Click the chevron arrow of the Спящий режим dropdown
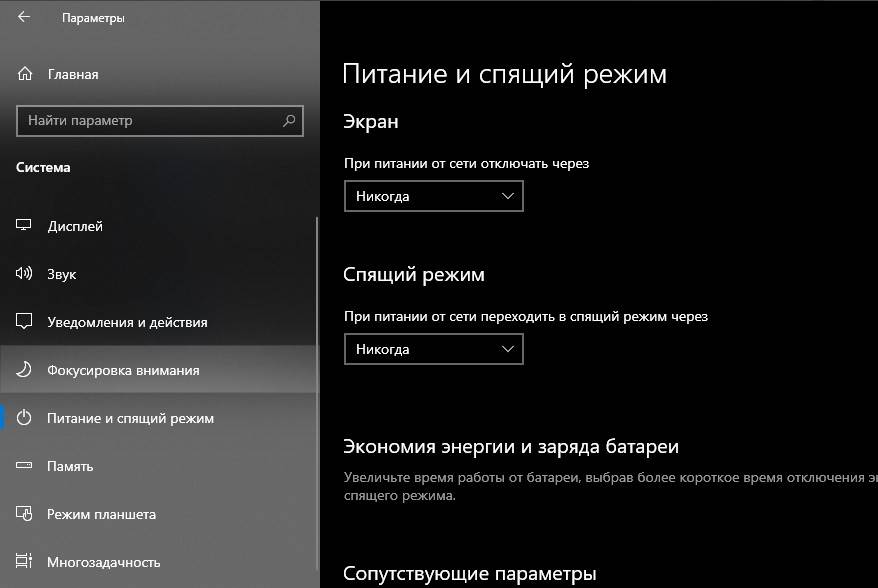Screen dimensions: 878x588 [x=508, y=349]
